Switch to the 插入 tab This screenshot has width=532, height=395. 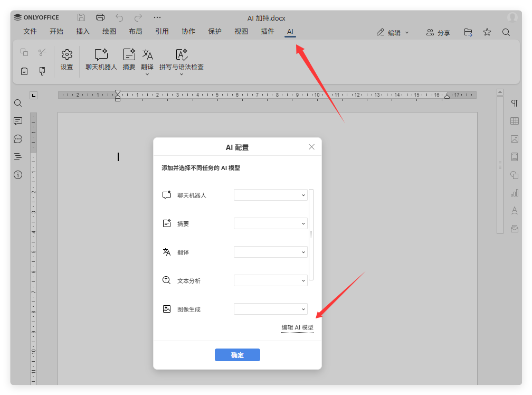tap(83, 32)
